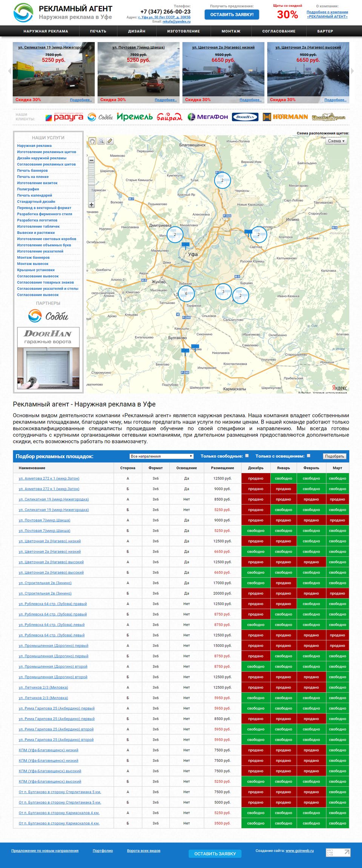Screen dimensions: 362x868
Task: Click the DoorHan logo in clients strip
Action: click(245, 117)
